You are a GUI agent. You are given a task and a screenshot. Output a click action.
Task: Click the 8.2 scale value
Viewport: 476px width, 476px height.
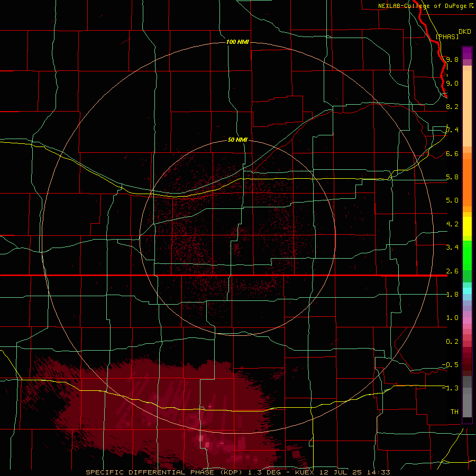452,106
